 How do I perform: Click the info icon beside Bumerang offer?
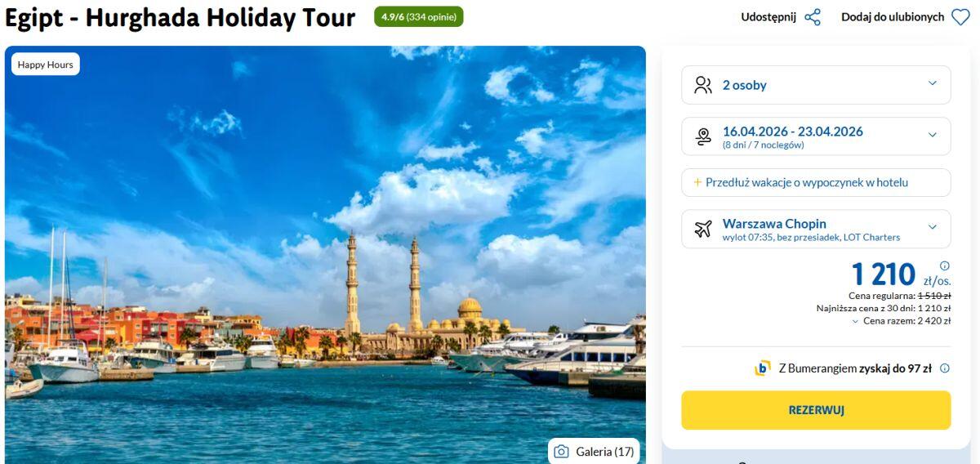pyautogui.click(x=945, y=368)
